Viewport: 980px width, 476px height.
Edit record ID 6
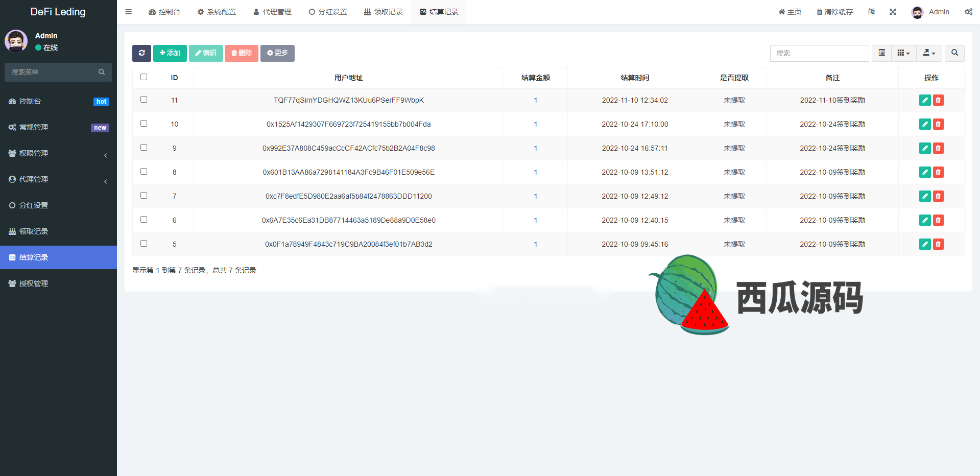[925, 220]
